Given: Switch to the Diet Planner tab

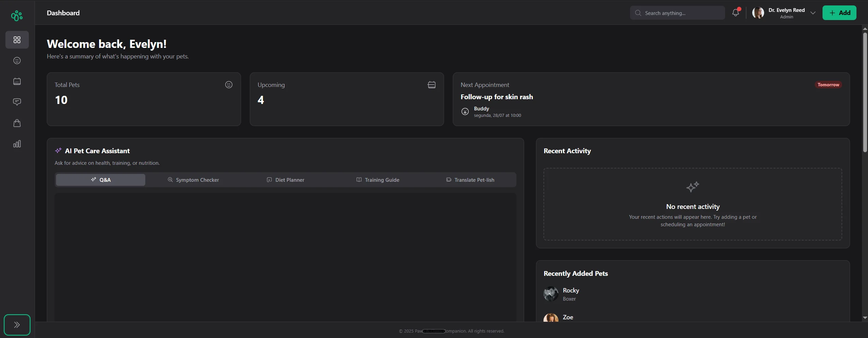Looking at the screenshot, I should [x=285, y=180].
